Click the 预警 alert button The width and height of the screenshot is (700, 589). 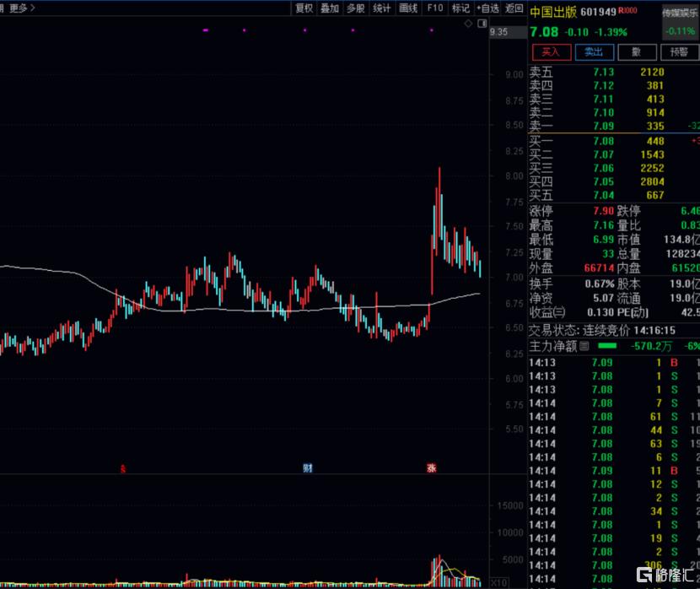[x=680, y=51]
